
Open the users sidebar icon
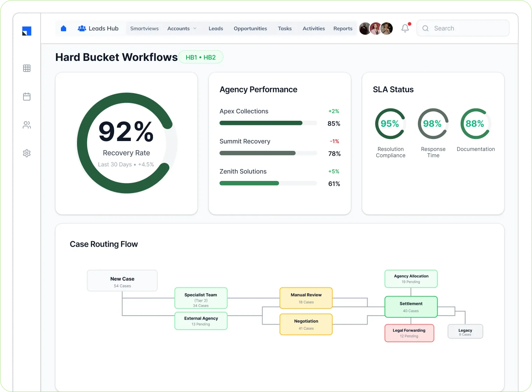(x=27, y=125)
